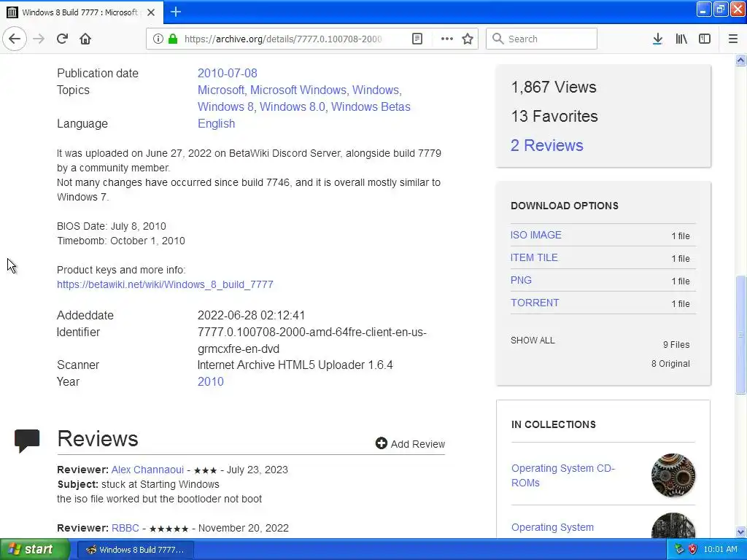This screenshot has height=560, width=747.
Task: Click the Internet Archive HTML5 Uploader 1.6.4 text
Action: (x=295, y=365)
